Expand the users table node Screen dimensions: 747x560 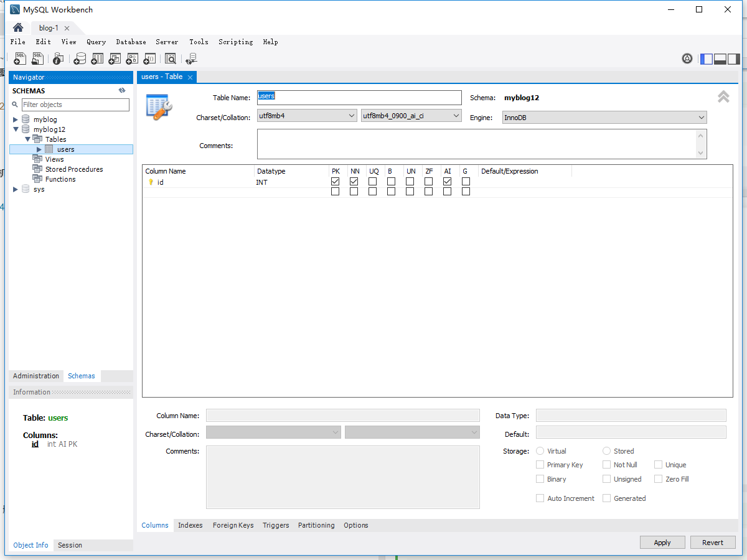39,149
